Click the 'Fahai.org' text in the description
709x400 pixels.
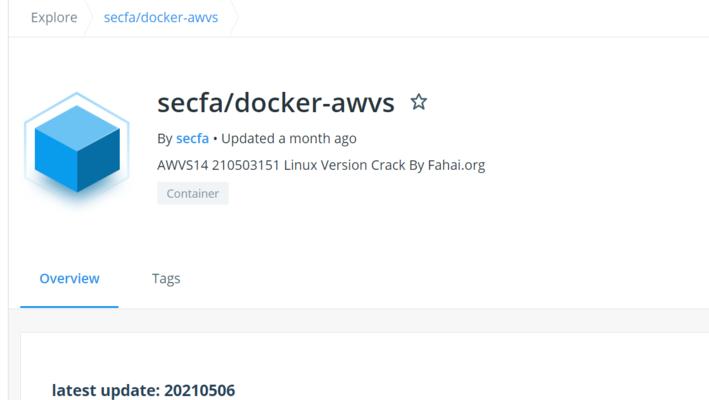coord(456,165)
